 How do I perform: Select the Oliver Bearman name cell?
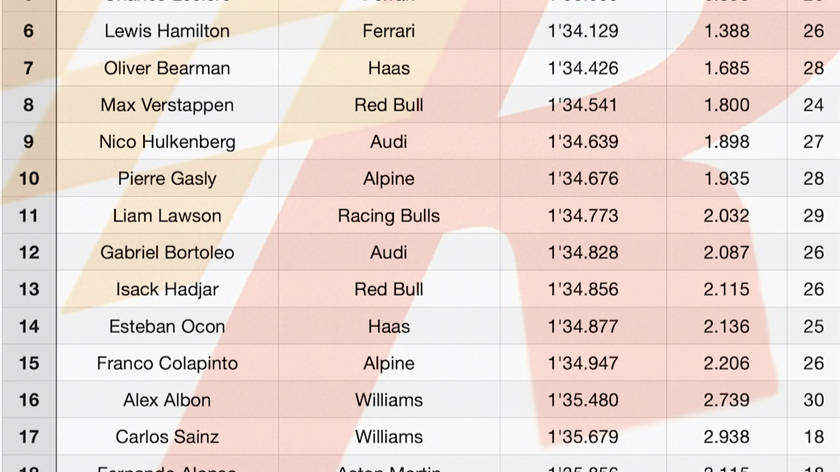point(167,68)
